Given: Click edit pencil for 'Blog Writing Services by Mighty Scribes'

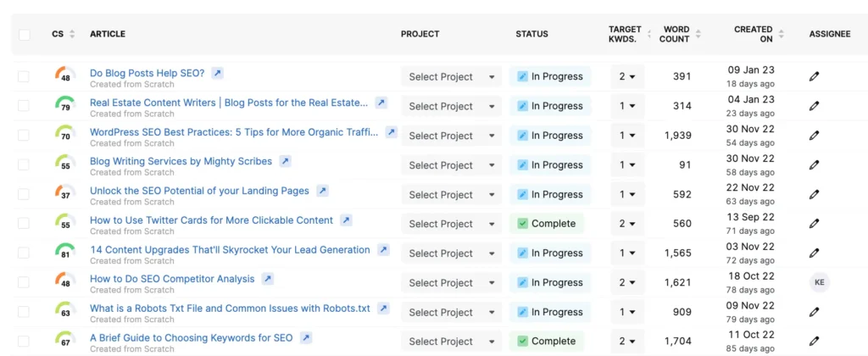Looking at the screenshot, I should tap(815, 165).
